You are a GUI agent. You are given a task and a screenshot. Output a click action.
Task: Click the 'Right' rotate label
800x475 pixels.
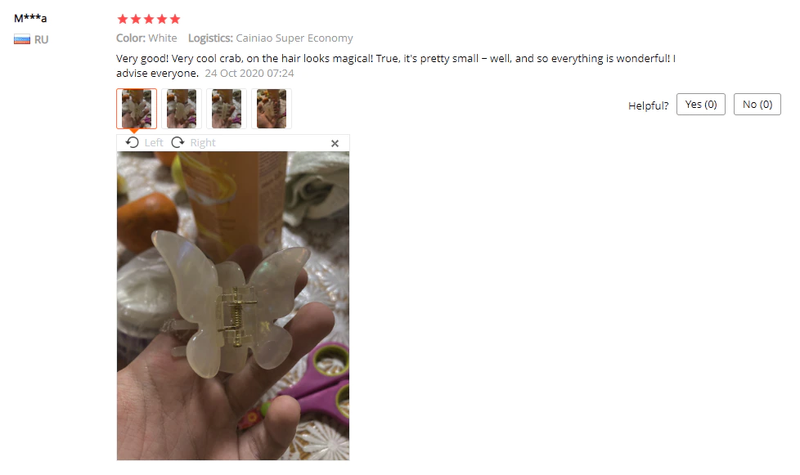coord(203,143)
